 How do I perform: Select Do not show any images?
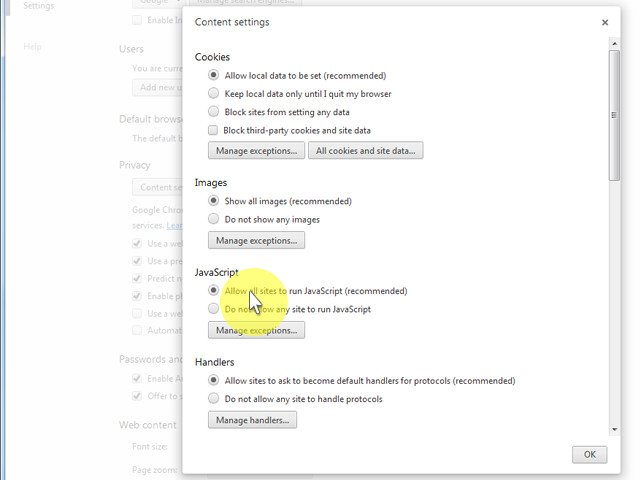[x=214, y=219]
